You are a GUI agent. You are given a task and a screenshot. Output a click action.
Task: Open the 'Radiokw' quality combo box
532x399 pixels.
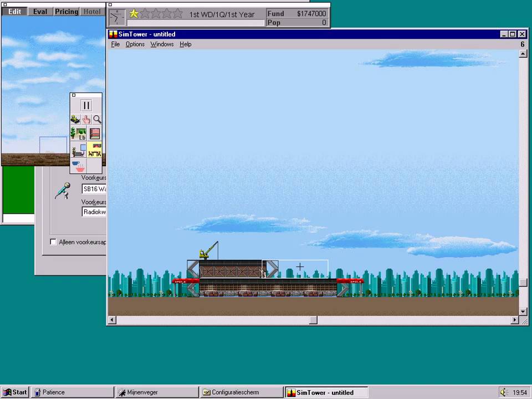(94, 212)
